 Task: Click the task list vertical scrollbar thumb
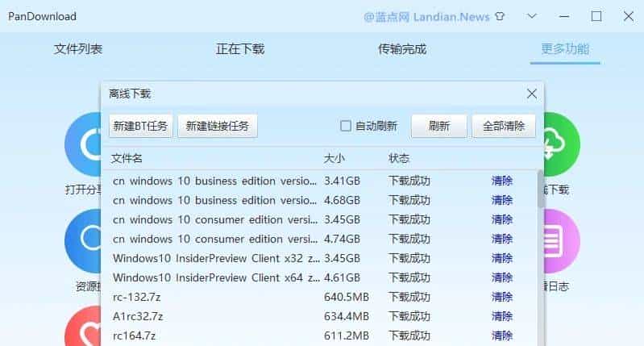541,189
